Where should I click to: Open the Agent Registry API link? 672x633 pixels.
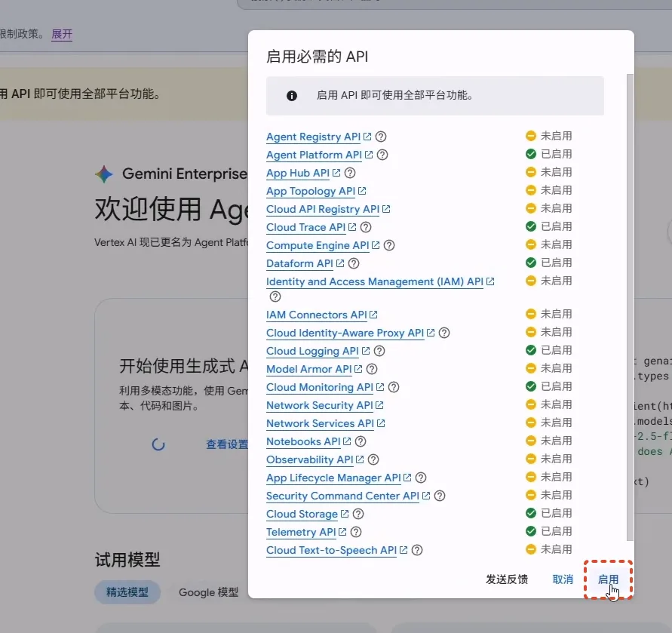pyautogui.click(x=313, y=137)
